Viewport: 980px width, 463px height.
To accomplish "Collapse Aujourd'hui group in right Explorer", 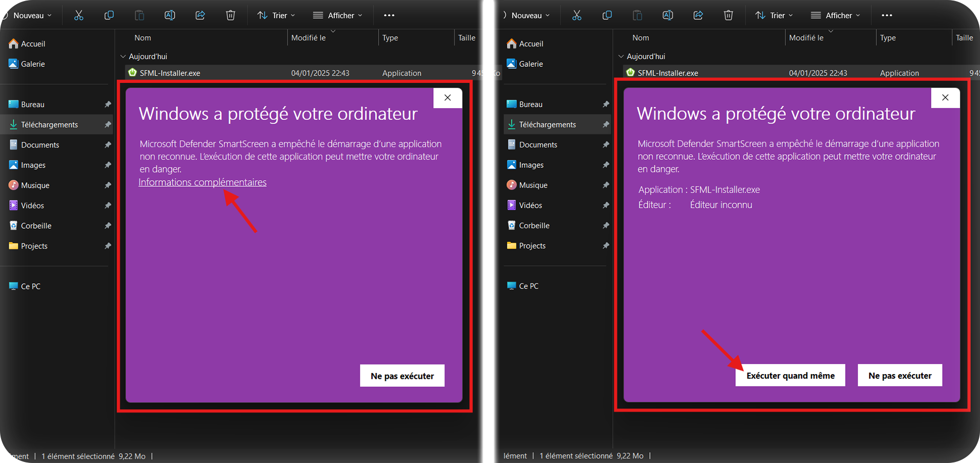I will click(x=621, y=57).
